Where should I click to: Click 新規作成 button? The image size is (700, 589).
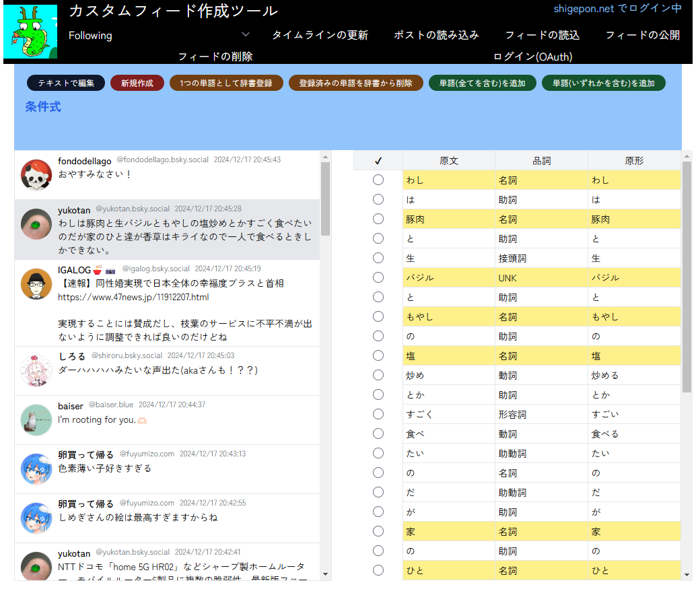pos(137,83)
